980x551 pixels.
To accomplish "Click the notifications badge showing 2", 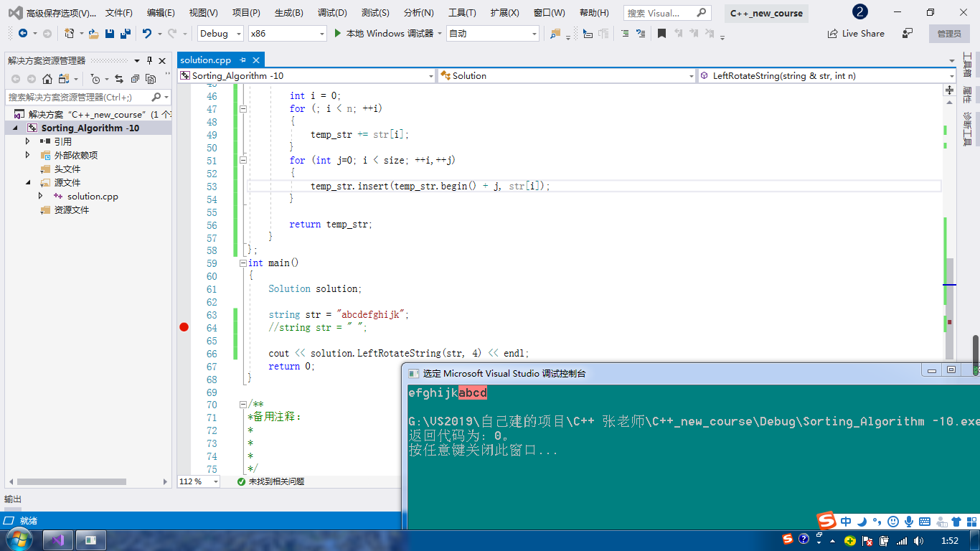I will click(859, 12).
